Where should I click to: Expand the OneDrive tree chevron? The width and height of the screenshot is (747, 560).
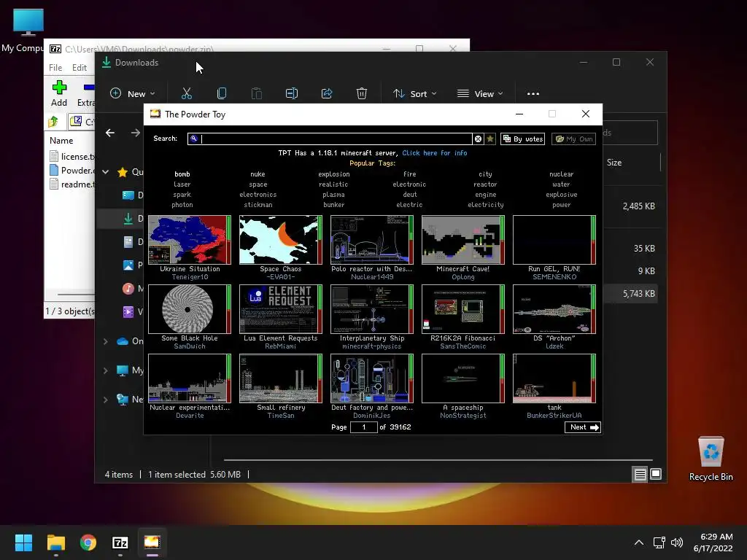[106, 341]
